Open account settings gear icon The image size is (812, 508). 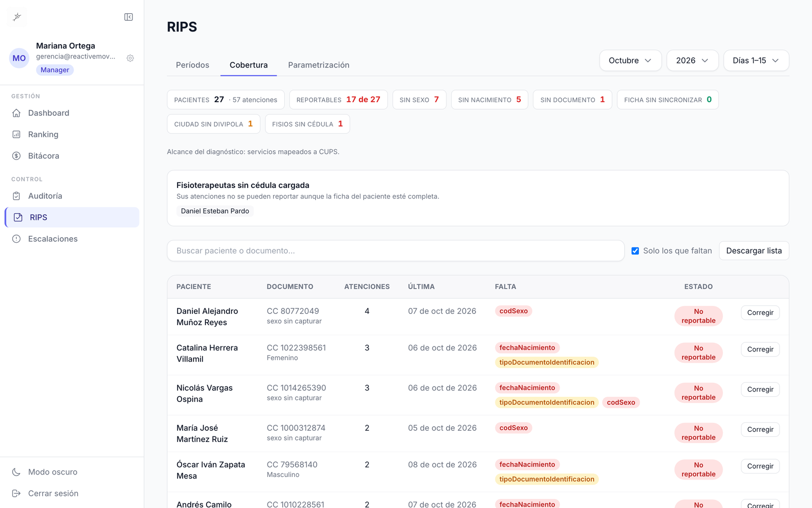130,58
